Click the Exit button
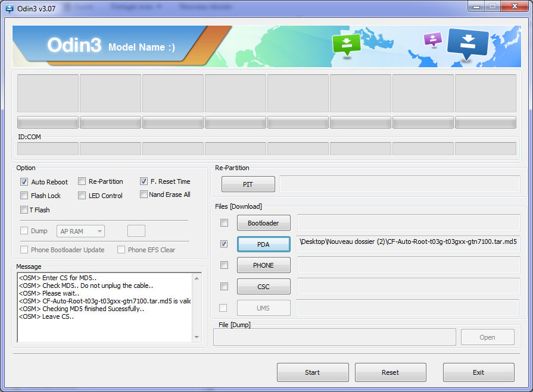The image size is (533, 392). [x=479, y=372]
